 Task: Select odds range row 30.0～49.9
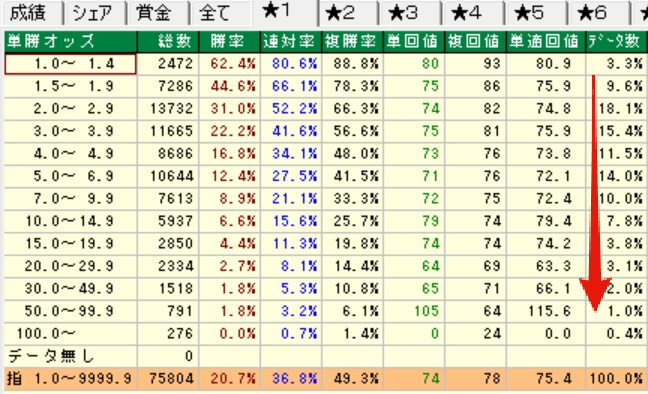click(x=70, y=289)
